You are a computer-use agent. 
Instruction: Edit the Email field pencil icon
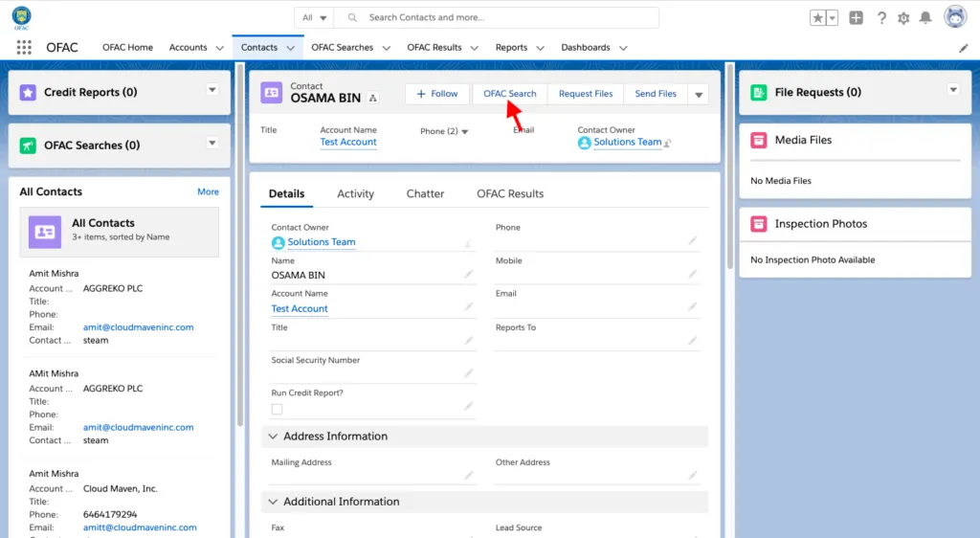[x=693, y=306]
